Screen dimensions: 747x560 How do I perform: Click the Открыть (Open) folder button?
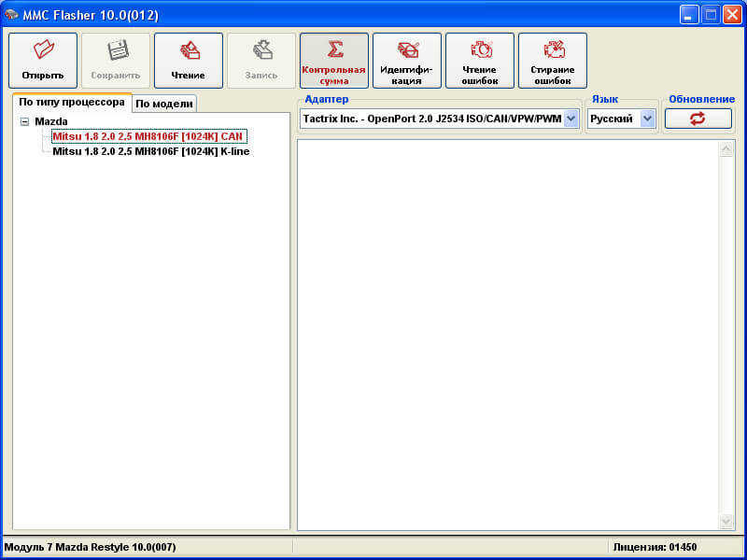click(43, 61)
